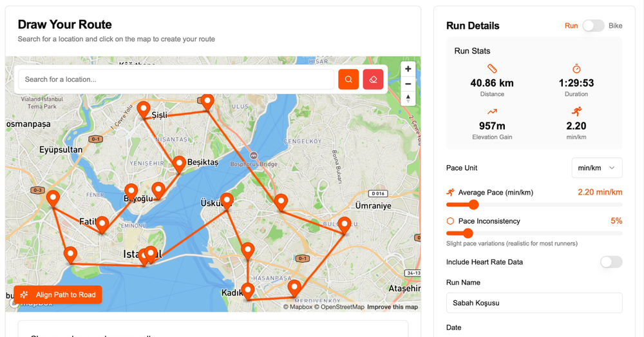Click the route pin above Beyoğlu label
This screenshot has width=644, height=337.
pyautogui.click(x=131, y=191)
